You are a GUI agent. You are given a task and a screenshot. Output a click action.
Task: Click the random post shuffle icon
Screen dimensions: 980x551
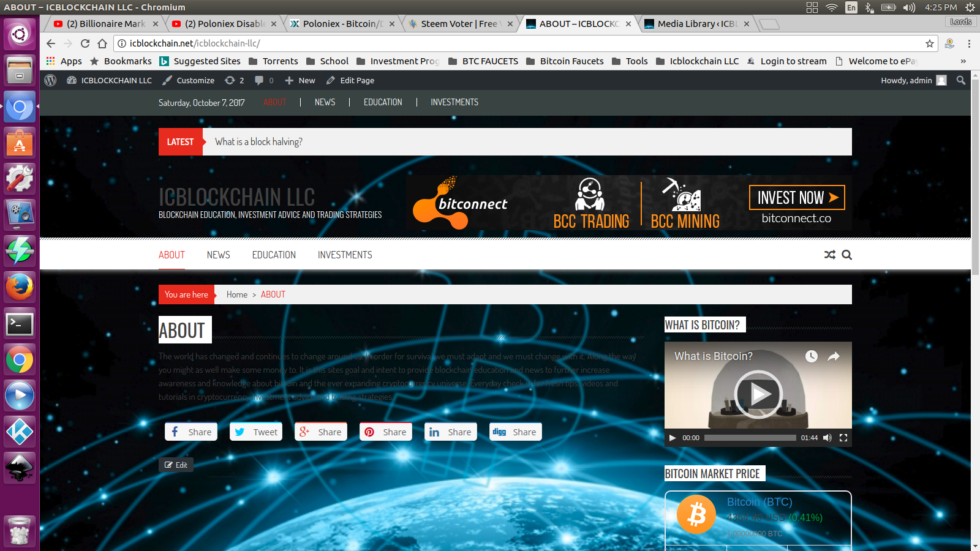click(830, 255)
